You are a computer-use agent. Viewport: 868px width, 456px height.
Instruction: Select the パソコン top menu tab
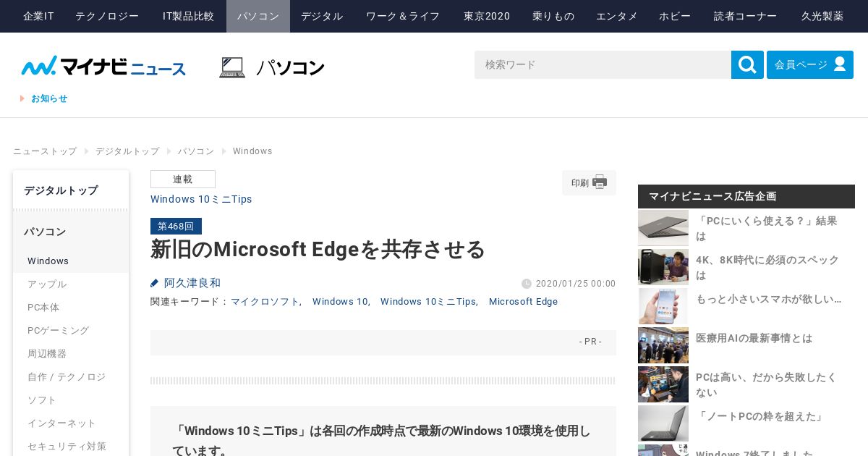258,16
